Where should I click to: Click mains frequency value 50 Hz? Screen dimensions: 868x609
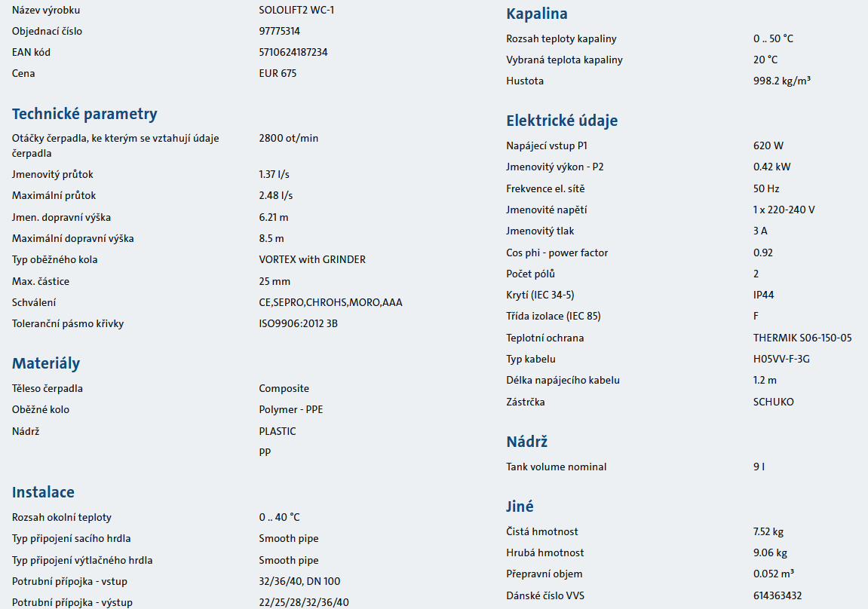pos(766,188)
